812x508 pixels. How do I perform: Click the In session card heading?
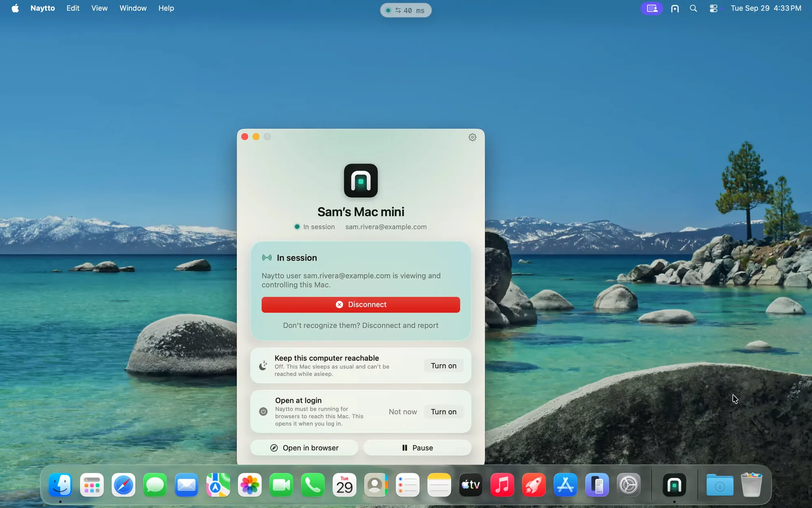297,258
